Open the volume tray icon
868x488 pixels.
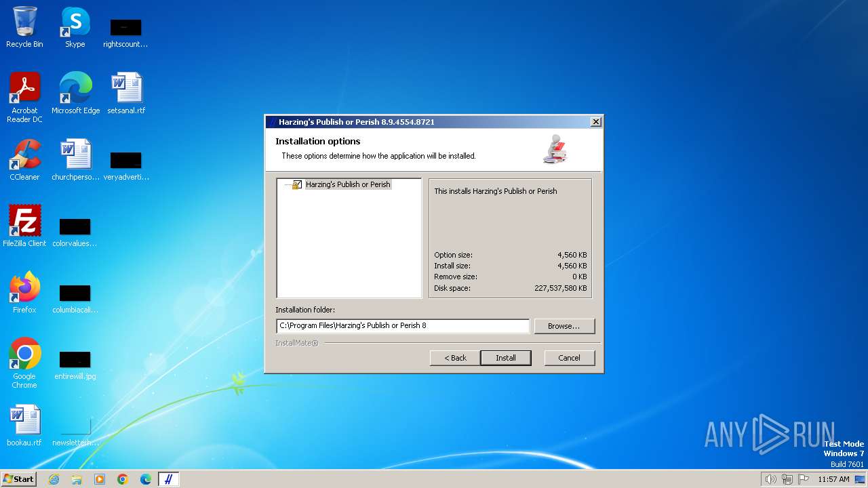[770, 479]
